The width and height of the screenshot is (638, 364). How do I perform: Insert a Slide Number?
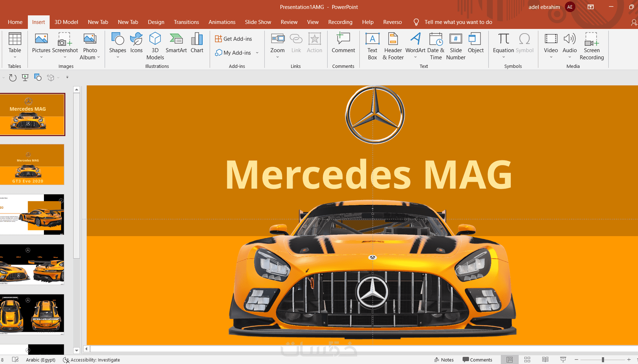tap(456, 46)
